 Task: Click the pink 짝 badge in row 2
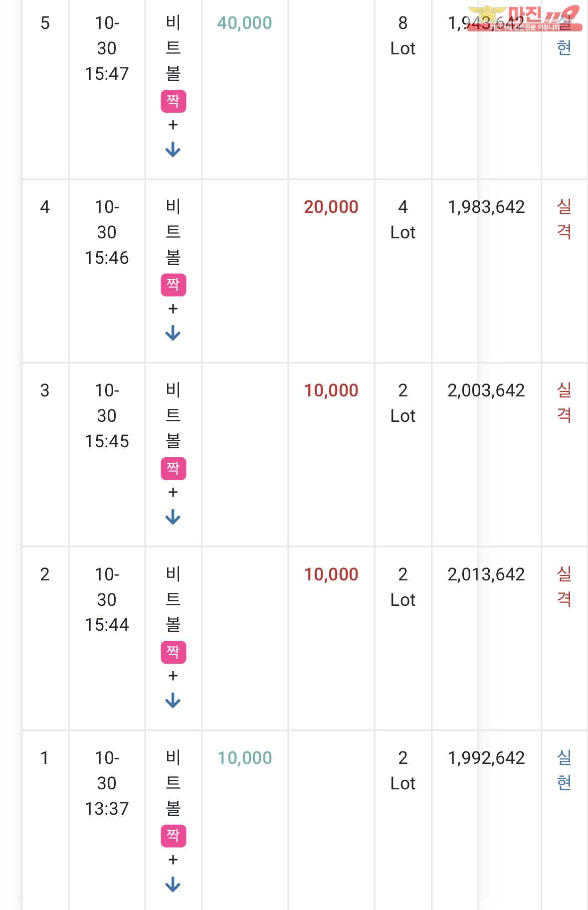(x=173, y=652)
